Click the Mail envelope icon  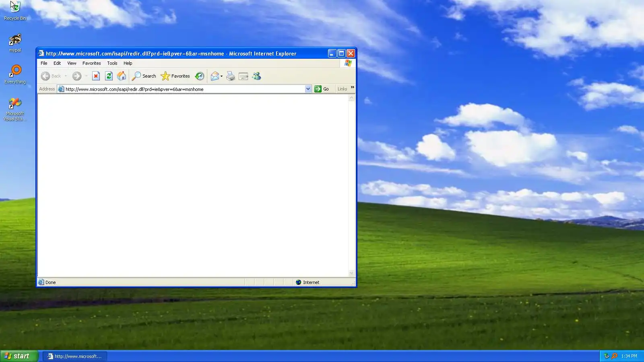tap(215, 76)
